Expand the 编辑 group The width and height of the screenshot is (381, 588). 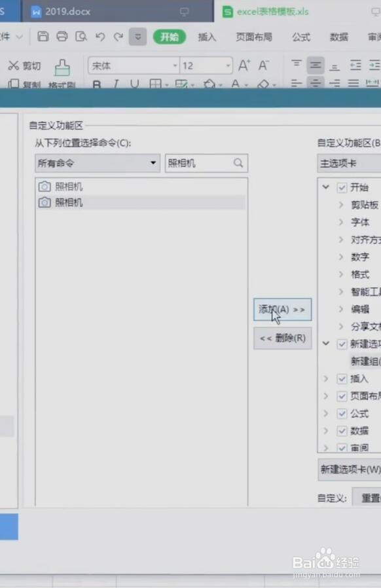pos(341,309)
